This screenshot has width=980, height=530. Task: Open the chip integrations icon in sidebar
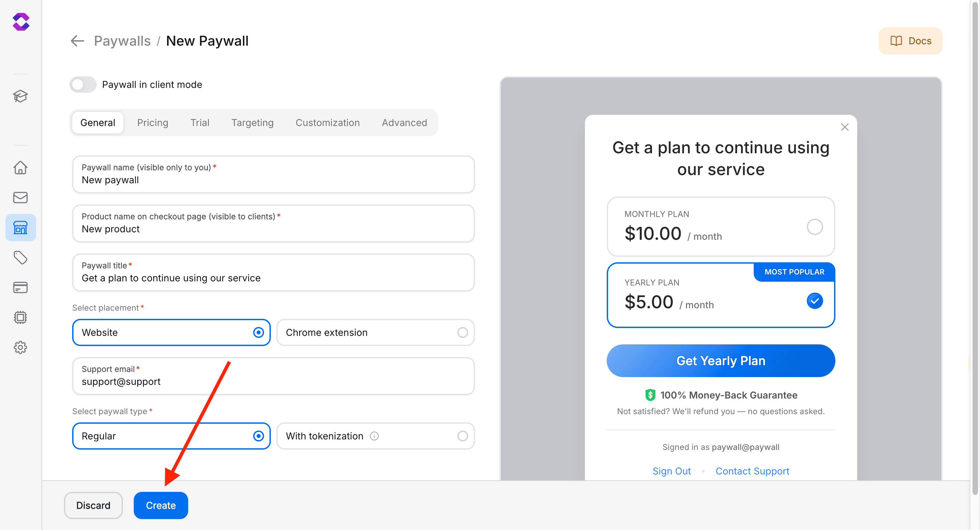20,317
